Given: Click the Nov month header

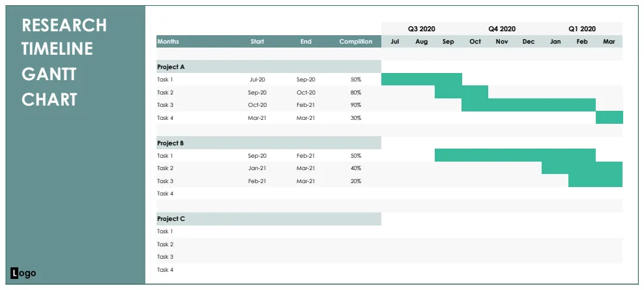Looking at the screenshot, I should (502, 42).
